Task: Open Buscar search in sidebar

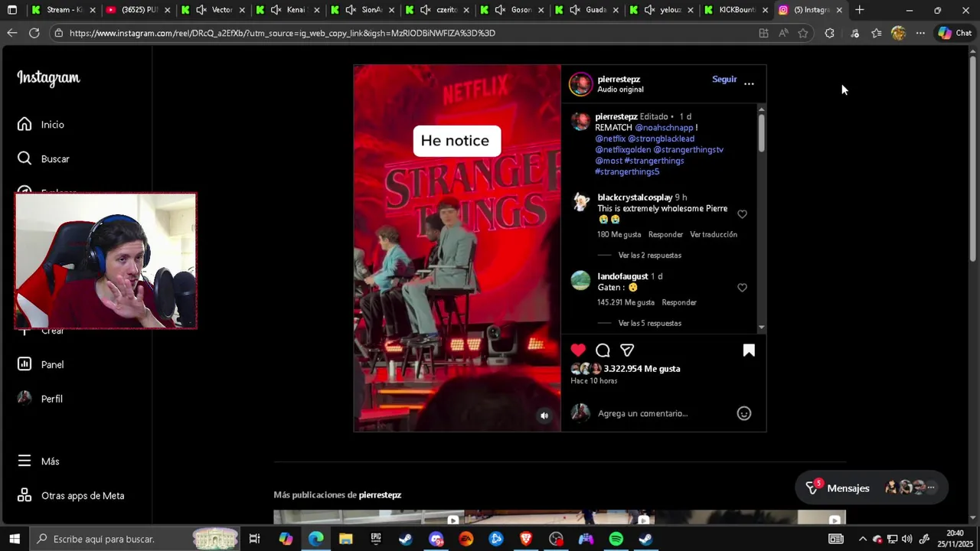Action: pyautogui.click(x=44, y=159)
